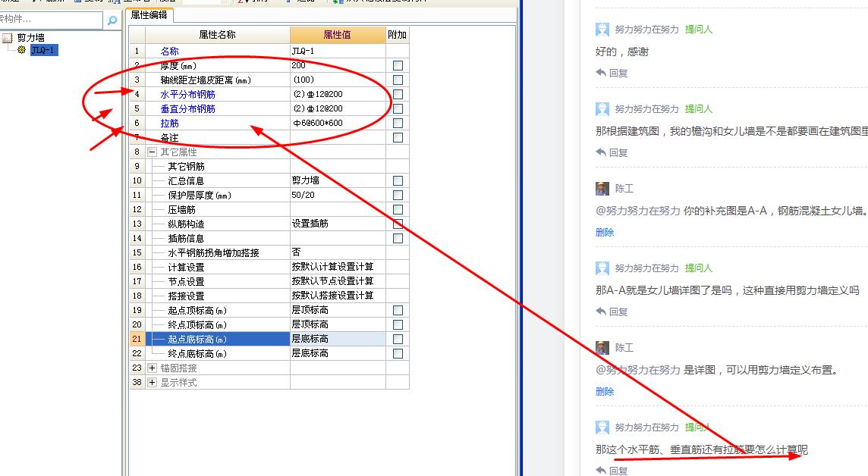Click the search magnifier icon
This screenshot has height=476, width=868.
(x=112, y=20)
